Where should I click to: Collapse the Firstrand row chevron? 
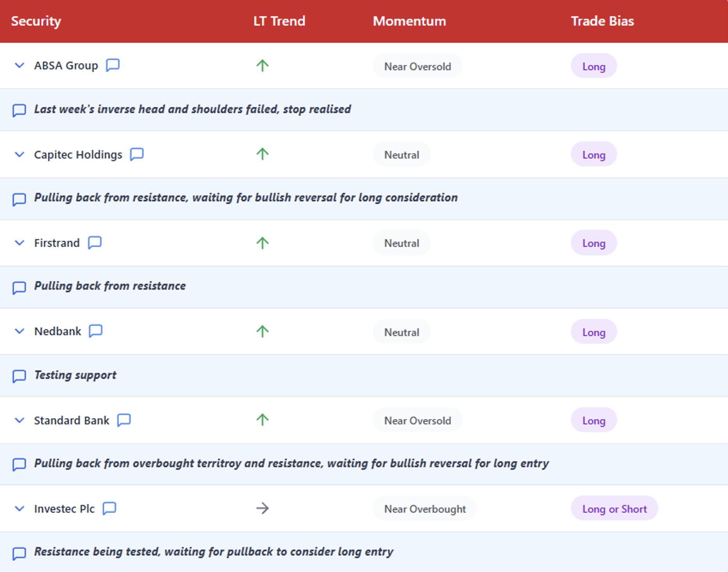pyautogui.click(x=20, y=243)
